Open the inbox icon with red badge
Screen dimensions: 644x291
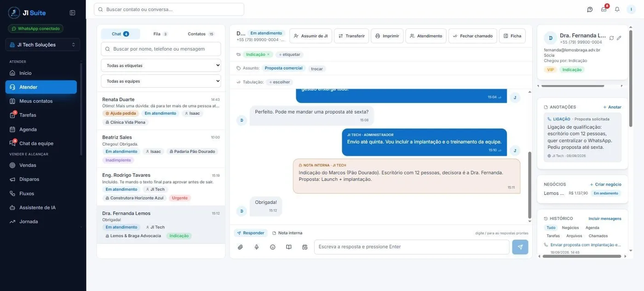tap(604, 9)
